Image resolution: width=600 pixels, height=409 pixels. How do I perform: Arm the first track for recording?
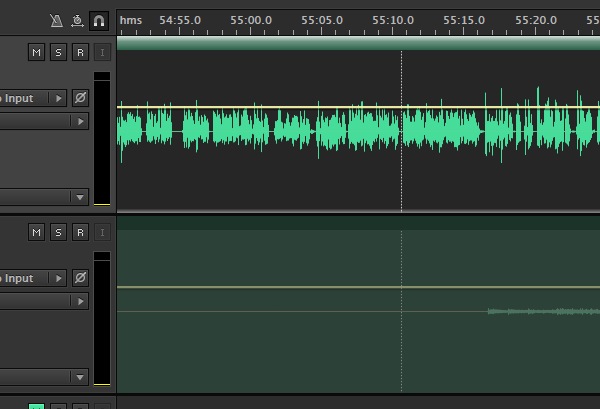click(80, 53)
